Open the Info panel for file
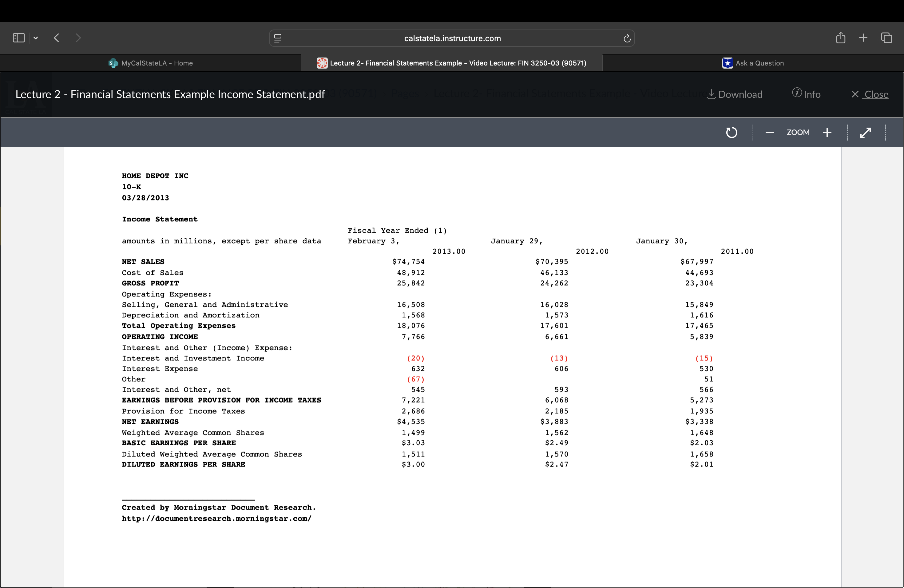 pos(806,94)
